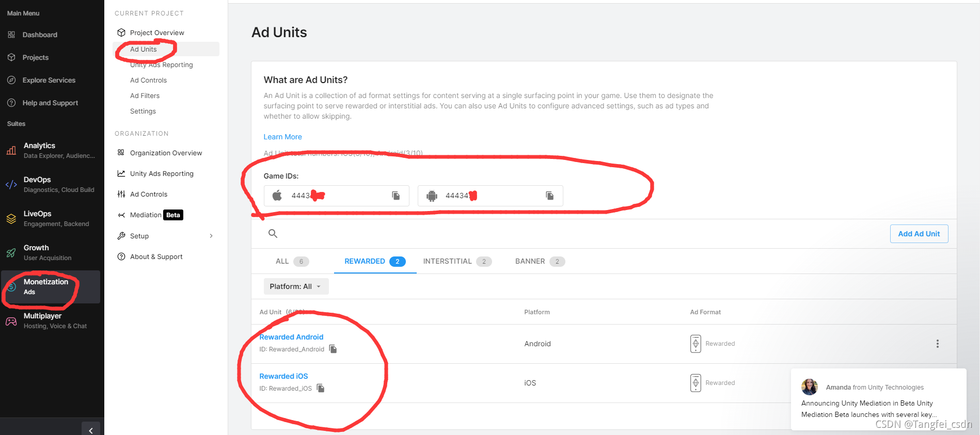Copy the Android Game ID
Image resolution: width=980 pixels, height=435 pixels.
point(550,196)
